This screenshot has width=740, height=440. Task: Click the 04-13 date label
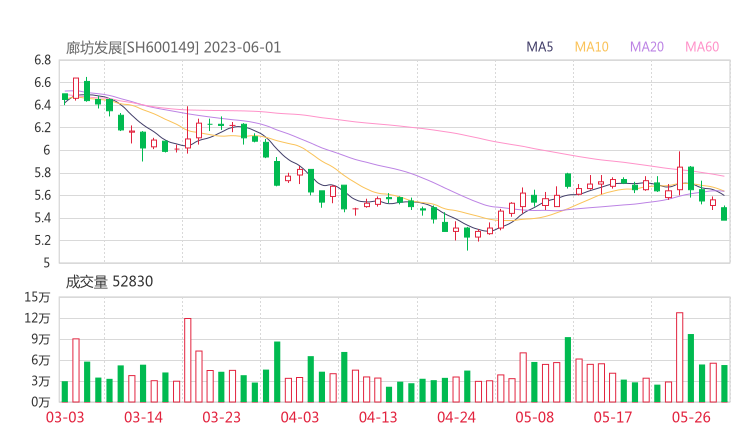tap(378, 417)
